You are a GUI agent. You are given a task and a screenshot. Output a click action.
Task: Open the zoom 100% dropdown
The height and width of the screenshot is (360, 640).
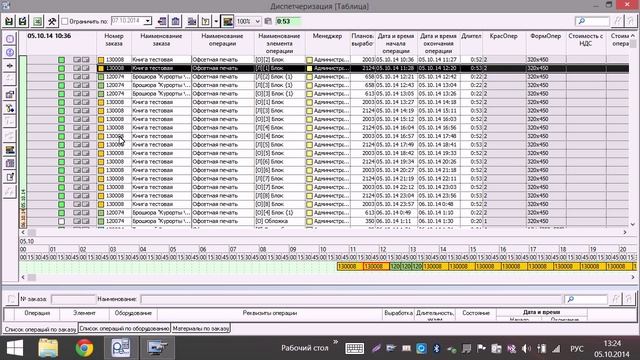pyautogui.click(x=258, y=21)
